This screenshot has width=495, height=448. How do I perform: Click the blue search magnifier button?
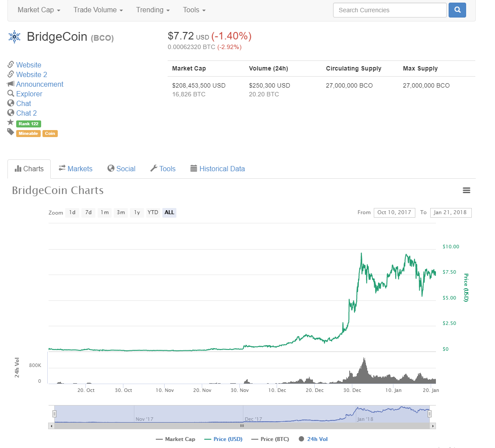[457, 10]
